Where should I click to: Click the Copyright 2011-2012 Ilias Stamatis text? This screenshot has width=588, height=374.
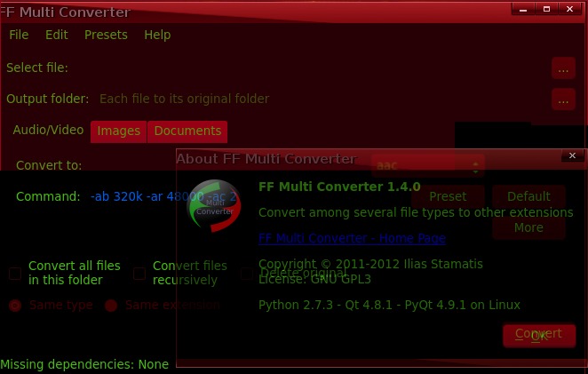pyautogui.click(x=370, y=264)
